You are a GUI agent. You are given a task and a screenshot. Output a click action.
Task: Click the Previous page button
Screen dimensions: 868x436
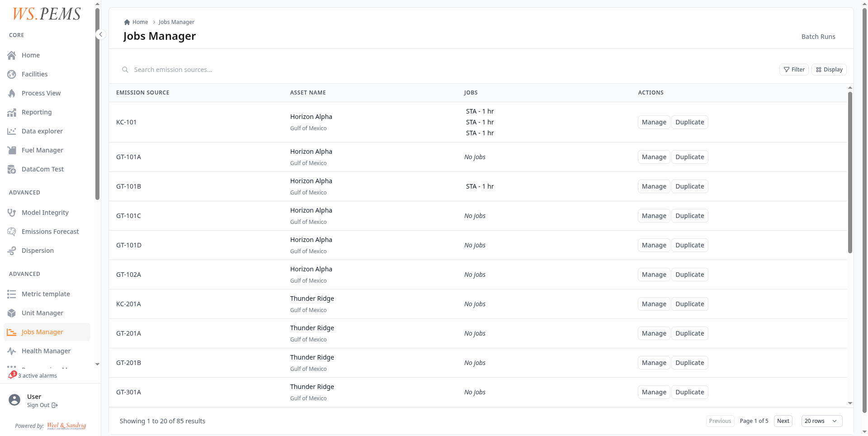720,421
